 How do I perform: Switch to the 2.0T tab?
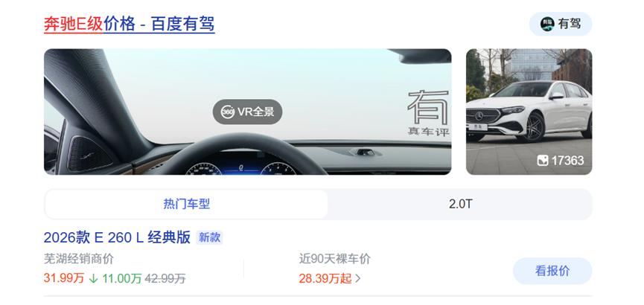pyautogui.click(x=460, y=204)
